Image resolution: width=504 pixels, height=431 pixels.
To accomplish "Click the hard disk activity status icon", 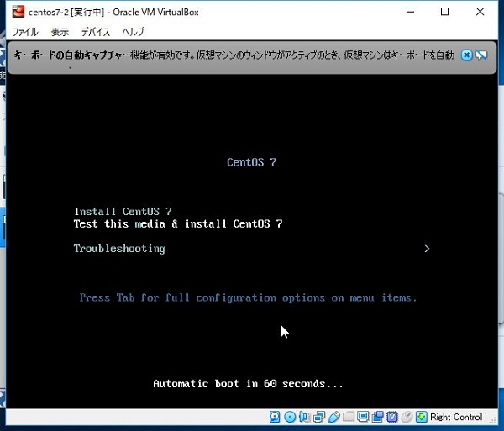I will click(x=275, y=417).
